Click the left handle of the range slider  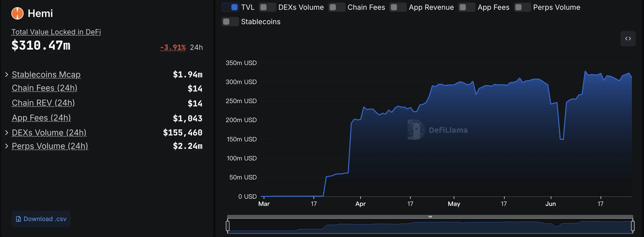(x=228, y=226)
